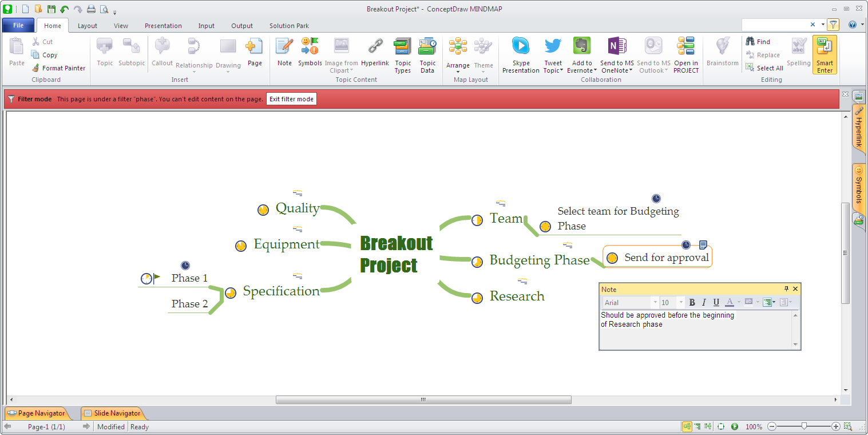Toggle bold in the Note editor
The width and height of the screenshot is (868, 435).
pyautogui.click(x=692, y=302)
